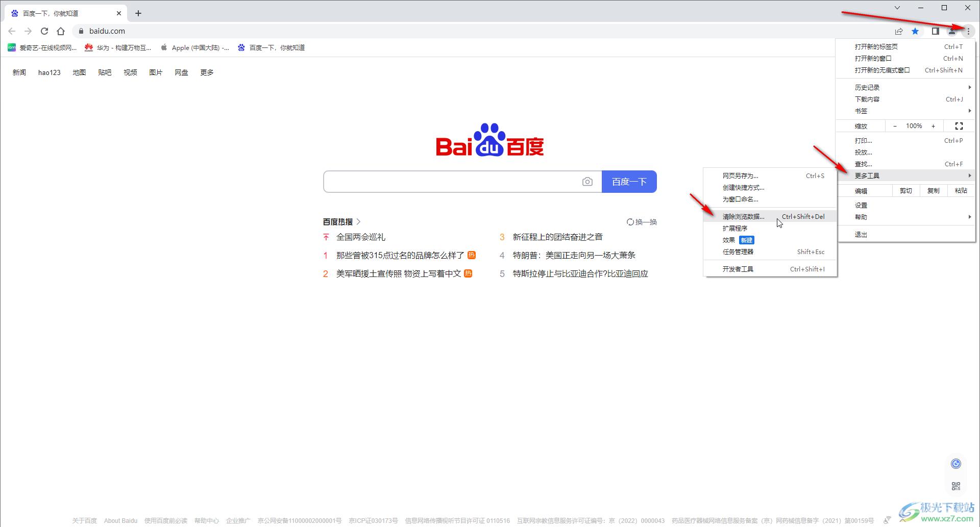Click the browser back arrow
This screenshot has height=527, width=980.
point(12,31)
